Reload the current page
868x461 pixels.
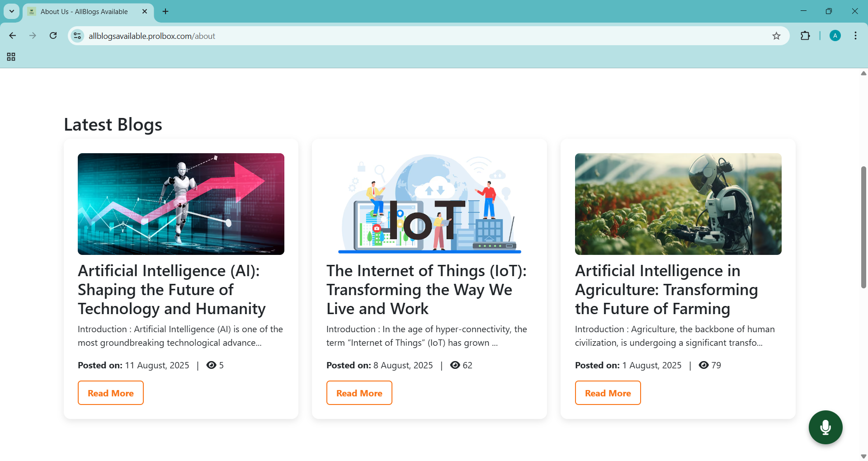click(53, 36)
